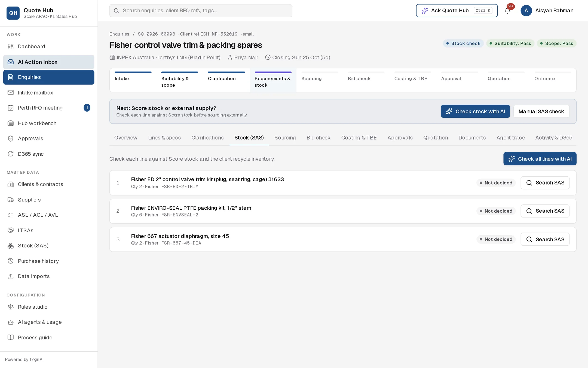Click the Suppliers truck icon
The height and width of the screenshot is (368, 588).
pyautogui.click(x=11, y=200)
